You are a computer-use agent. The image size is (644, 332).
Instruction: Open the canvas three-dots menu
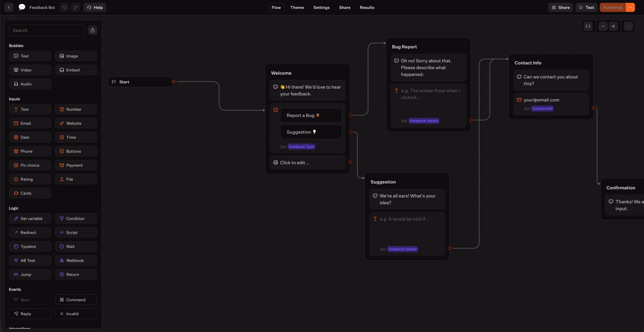point(628,26)
